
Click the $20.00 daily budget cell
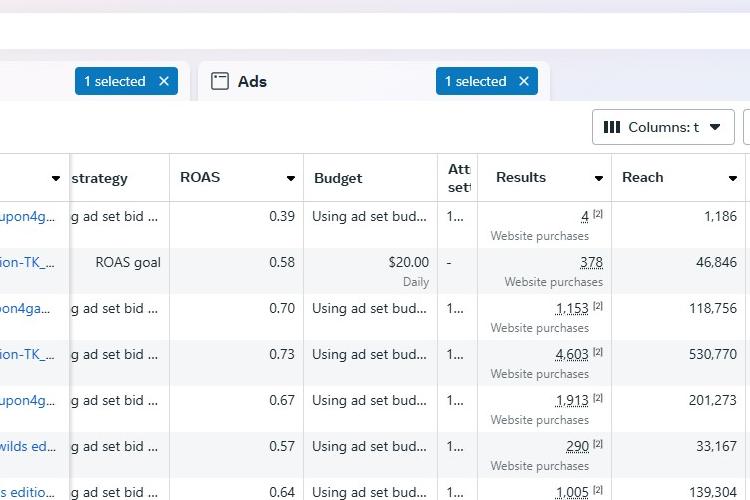(408, 263)
